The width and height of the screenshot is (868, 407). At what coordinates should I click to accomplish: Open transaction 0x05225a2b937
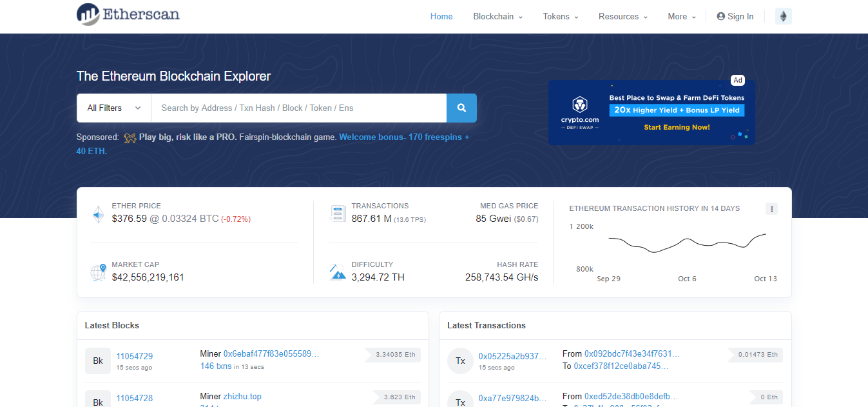(512, 356)
